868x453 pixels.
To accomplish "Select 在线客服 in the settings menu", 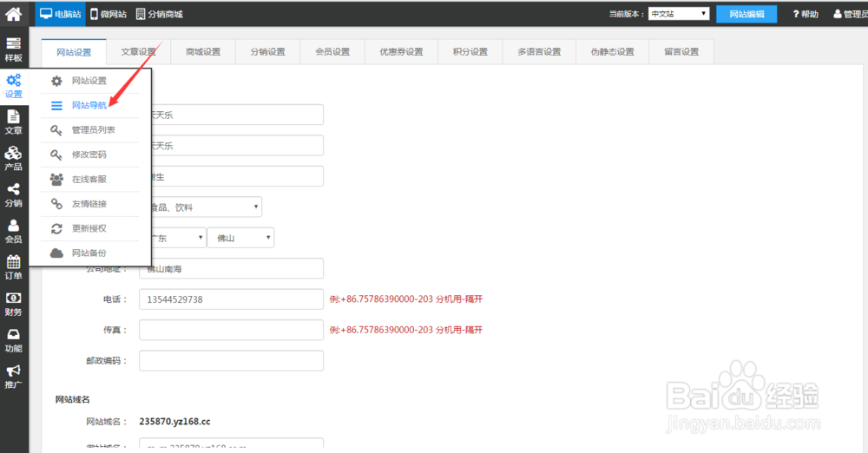I will (x=89, y=179).
